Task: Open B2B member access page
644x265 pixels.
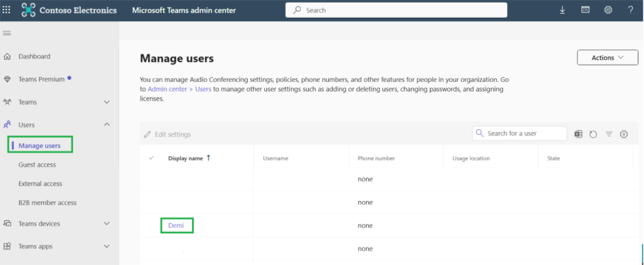Action: [x=47, y=202]
